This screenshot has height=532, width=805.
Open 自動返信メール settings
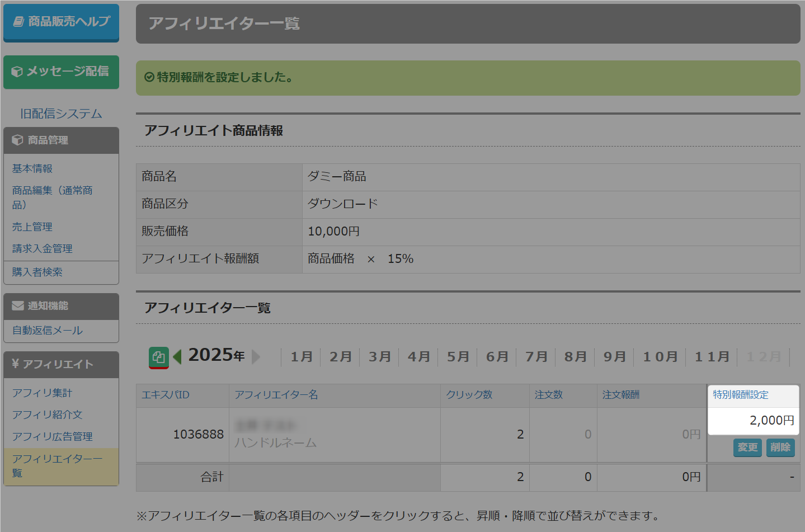48,331
